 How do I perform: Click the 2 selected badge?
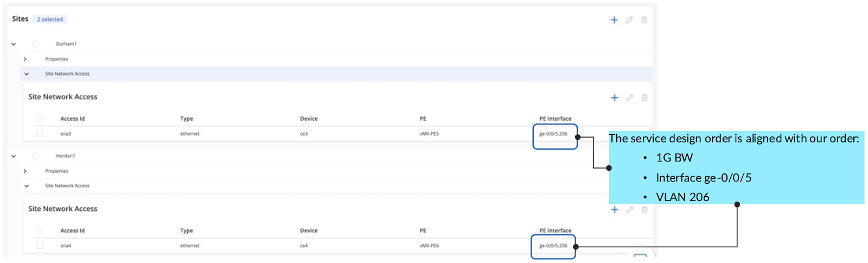coord(50,19)
